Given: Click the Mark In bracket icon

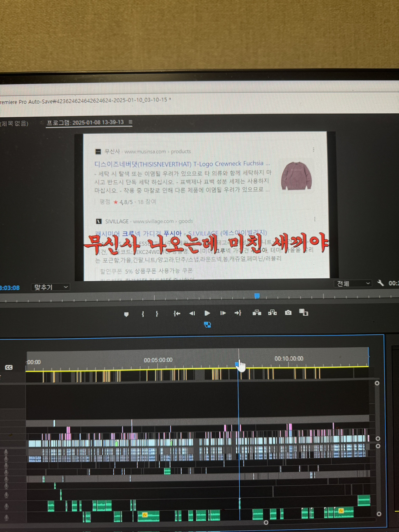Looking at the screenshot, I should pos(143,314).
